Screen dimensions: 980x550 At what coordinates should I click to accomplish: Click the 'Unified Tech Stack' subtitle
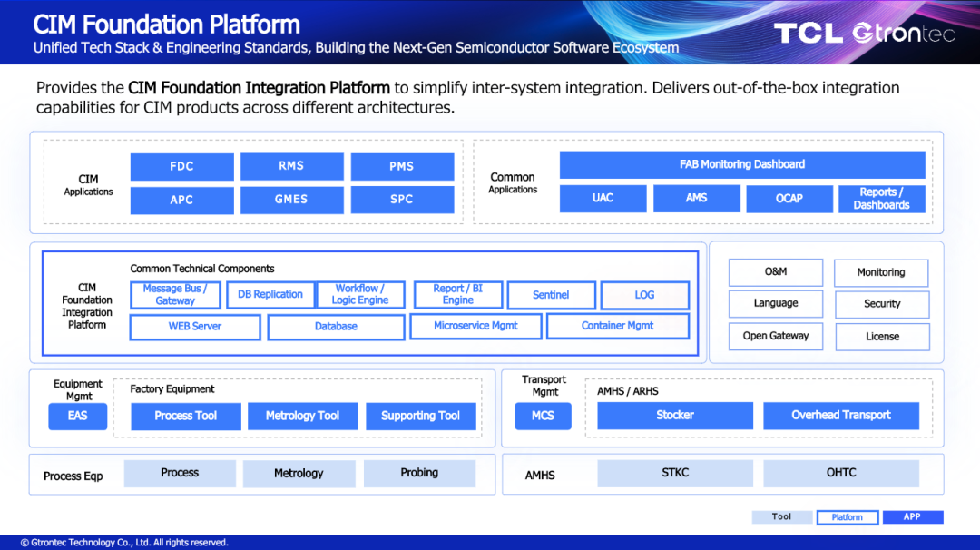coord(356,48)
